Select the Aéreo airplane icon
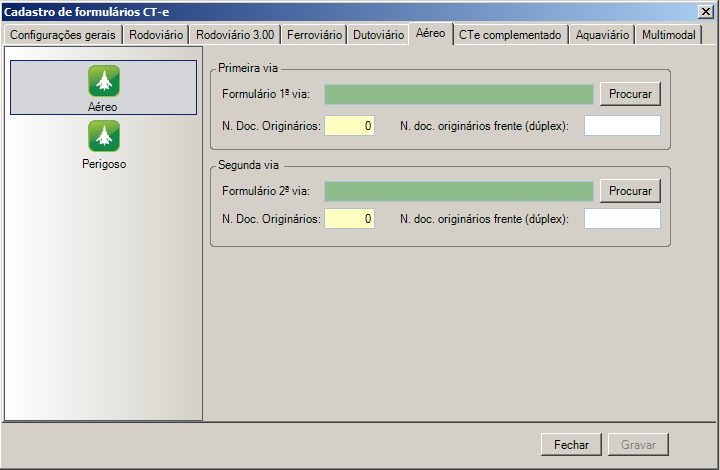The image size is (720, 470). pos(104,81)
